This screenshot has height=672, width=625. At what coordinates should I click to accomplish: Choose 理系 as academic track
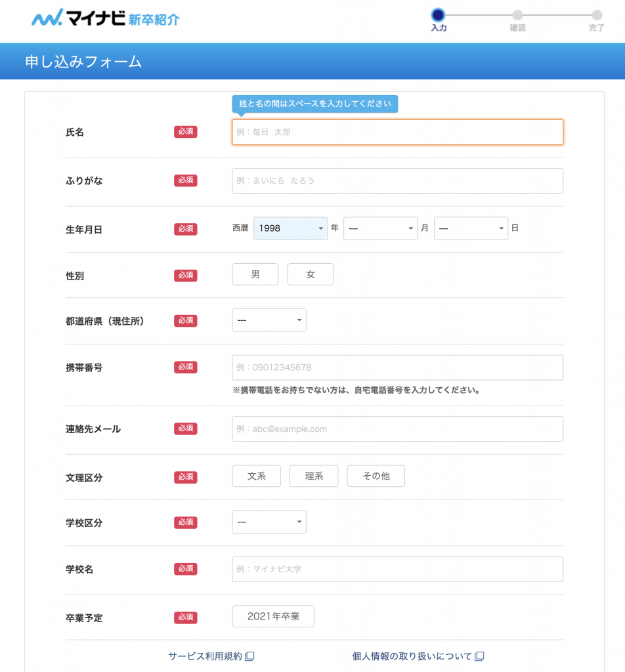click(314, 476)
